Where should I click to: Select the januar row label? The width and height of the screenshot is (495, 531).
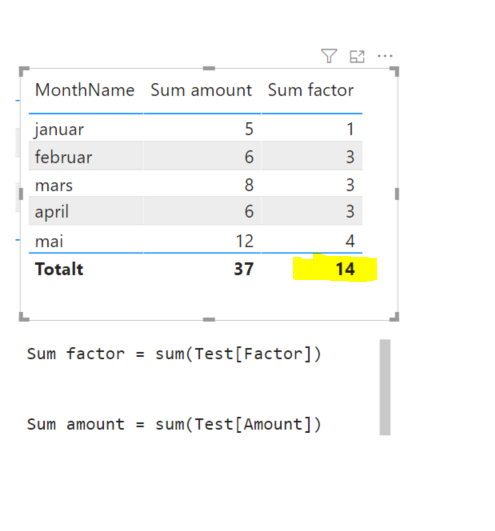[59, 130]
